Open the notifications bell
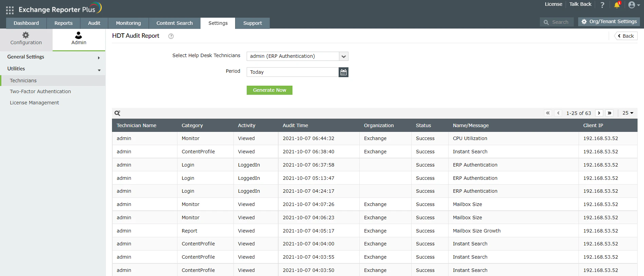 [x=617, y=5]
